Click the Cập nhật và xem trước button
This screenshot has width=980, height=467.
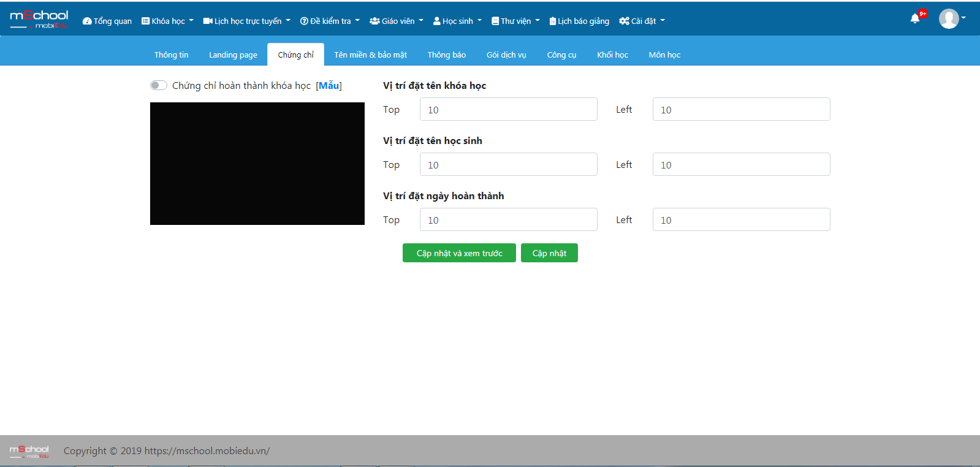460,253
